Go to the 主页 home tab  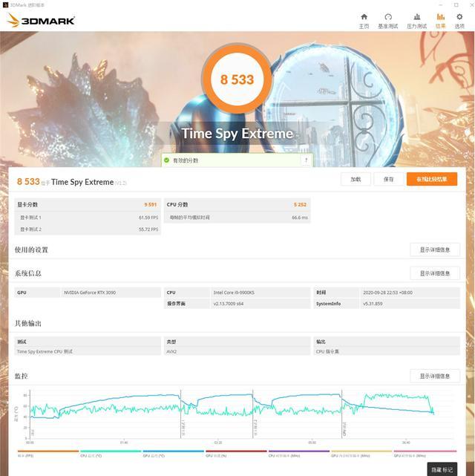(364, 21)
